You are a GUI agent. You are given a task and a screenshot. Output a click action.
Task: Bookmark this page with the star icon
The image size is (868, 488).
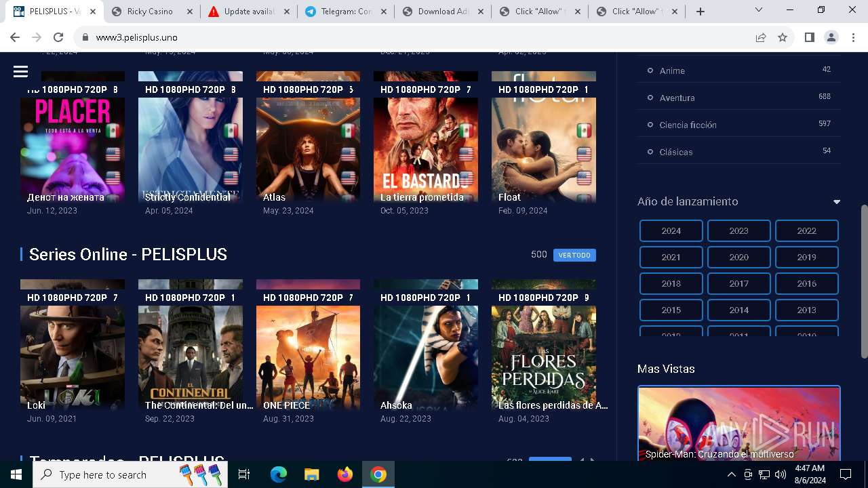pos(783,37)
